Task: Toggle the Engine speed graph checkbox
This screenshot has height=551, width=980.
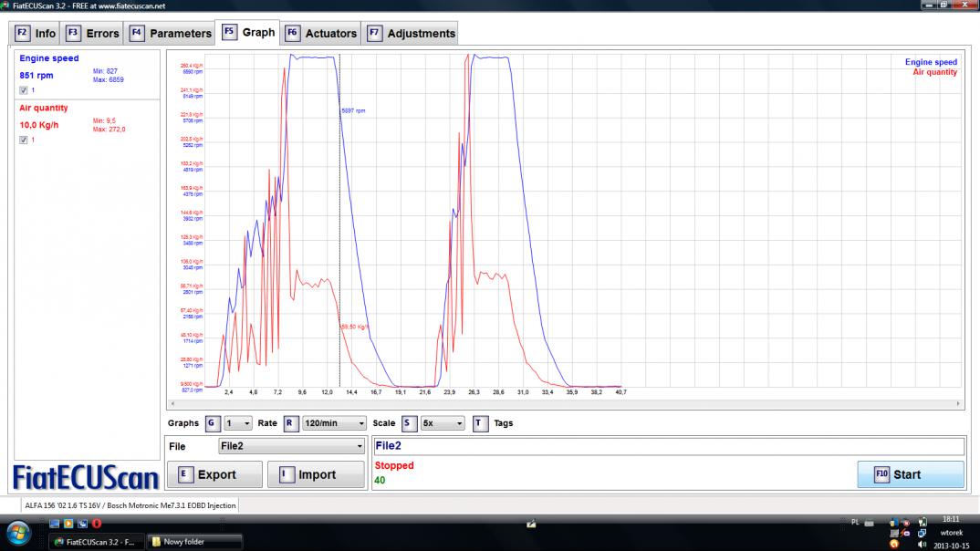Action: click(x=24, y=90)
